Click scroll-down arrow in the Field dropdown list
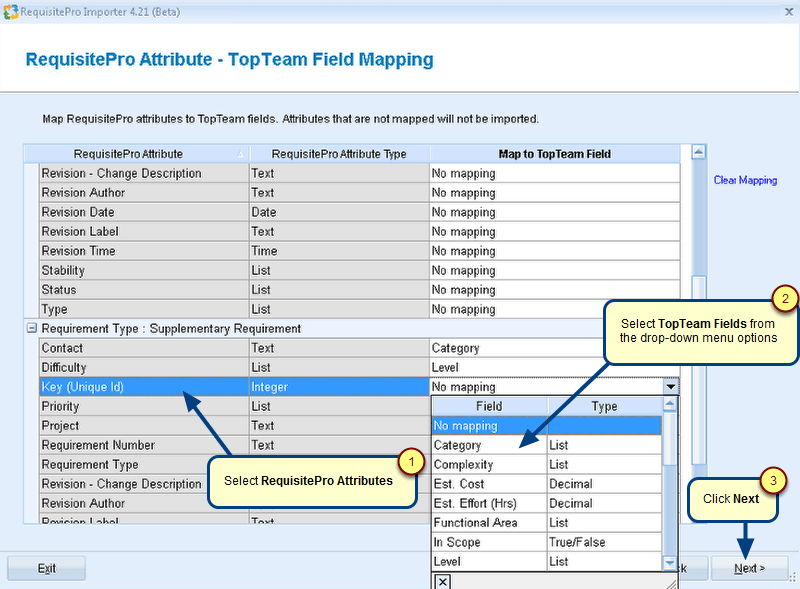Screen dimensions: 800x589 click(669, 563)
